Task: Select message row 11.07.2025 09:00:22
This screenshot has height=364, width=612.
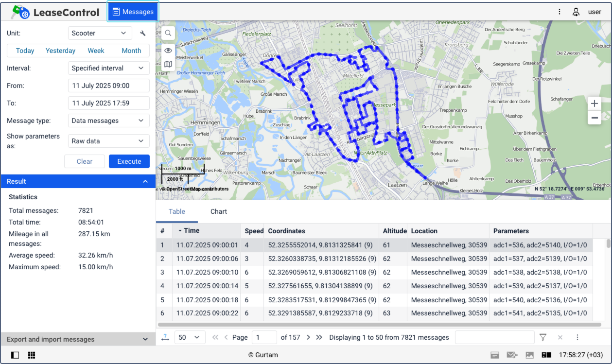Action: pyautogui.click(x=374, y=313)
